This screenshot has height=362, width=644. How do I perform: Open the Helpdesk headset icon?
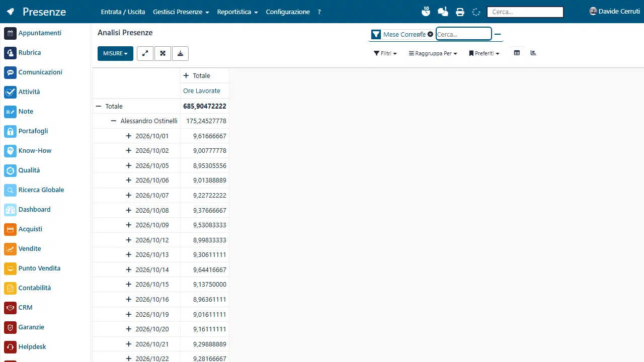[10, 347]
